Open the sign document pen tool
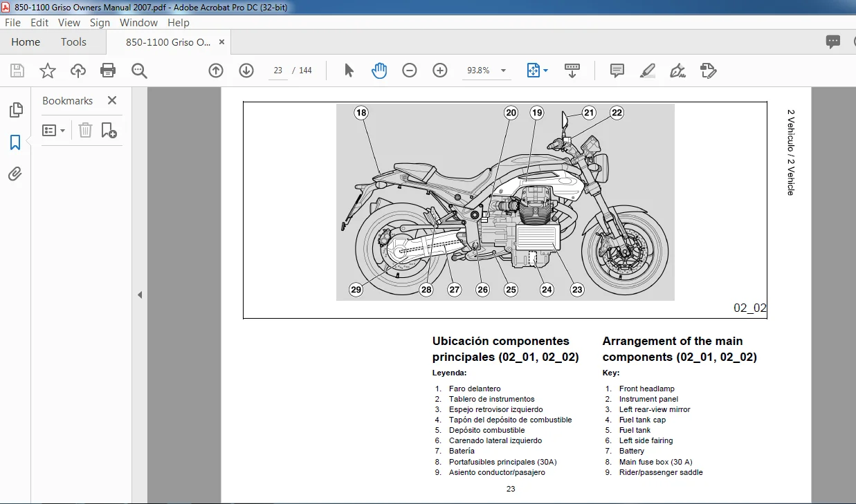The height and width of the screenshot is (504, 856). (678, 71)
